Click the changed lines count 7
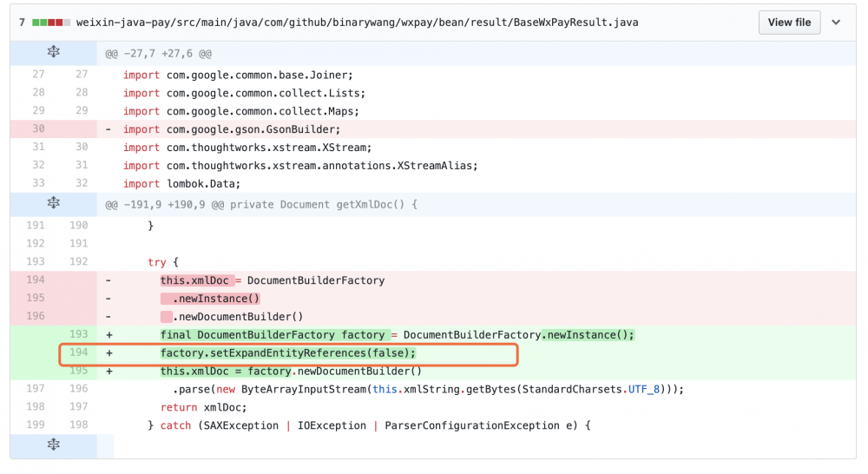 click(23, 23)
